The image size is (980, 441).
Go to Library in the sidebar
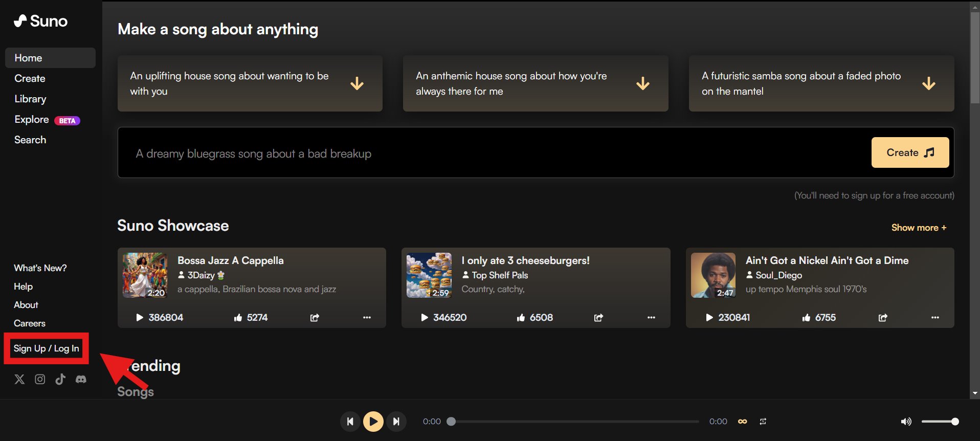pos(30,99)
